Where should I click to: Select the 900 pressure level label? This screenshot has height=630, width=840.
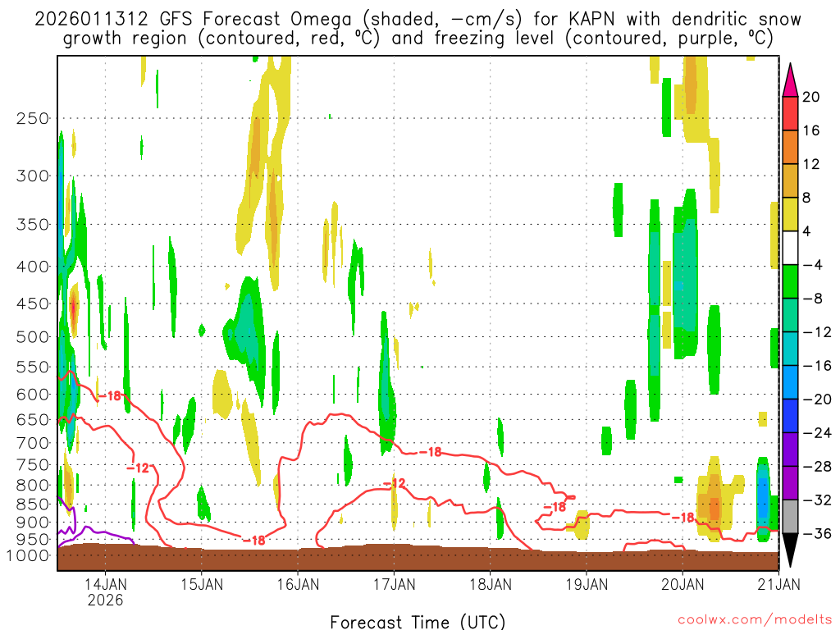33,522
